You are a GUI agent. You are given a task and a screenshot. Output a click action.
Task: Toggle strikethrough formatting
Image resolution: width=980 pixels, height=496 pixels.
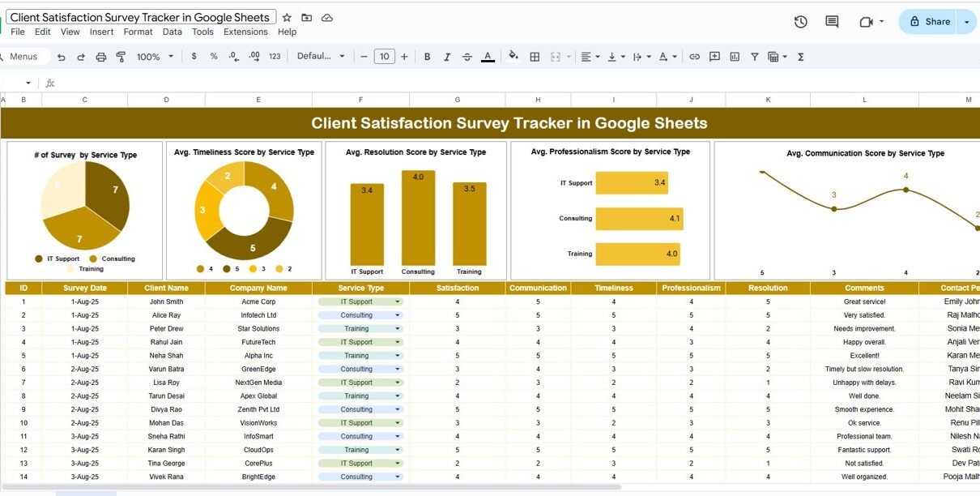[x=467, y=57]
